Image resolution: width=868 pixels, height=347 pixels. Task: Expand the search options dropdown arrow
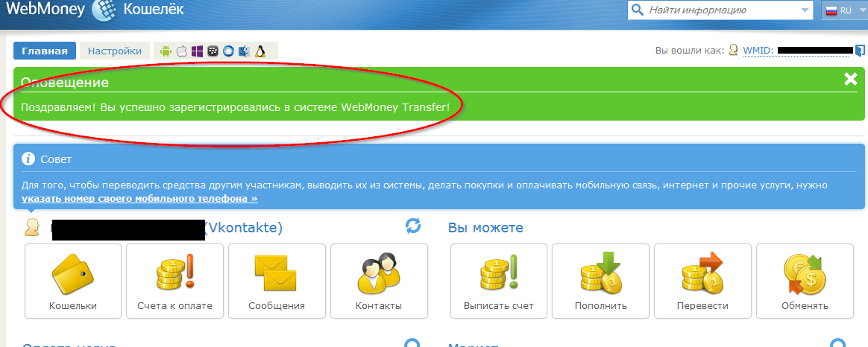tap(805, 10)
